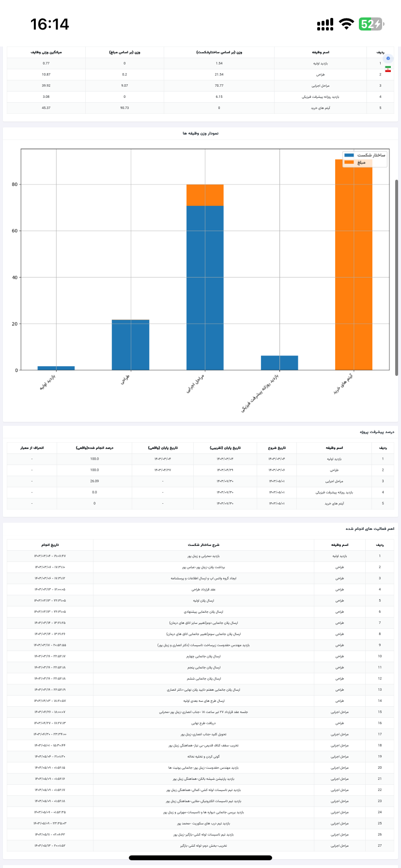Click the میانگین وزنی وظایف column header

point(46,52)
